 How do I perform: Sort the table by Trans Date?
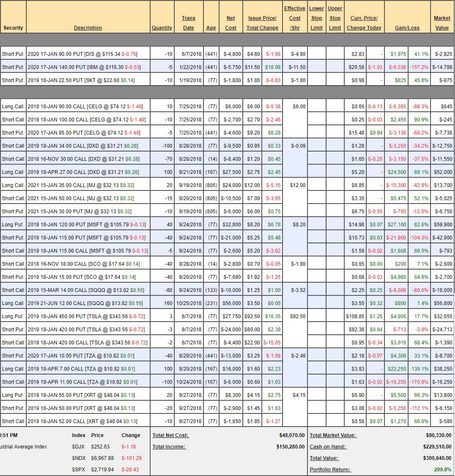(x=189, y=23)
